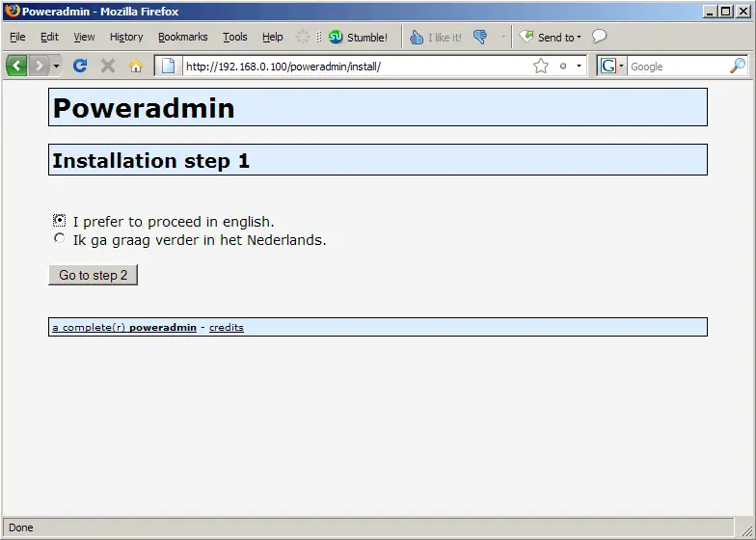Viewport: 756px width, 540px height.
Task: Open the Edit menu
Action: 49,37
